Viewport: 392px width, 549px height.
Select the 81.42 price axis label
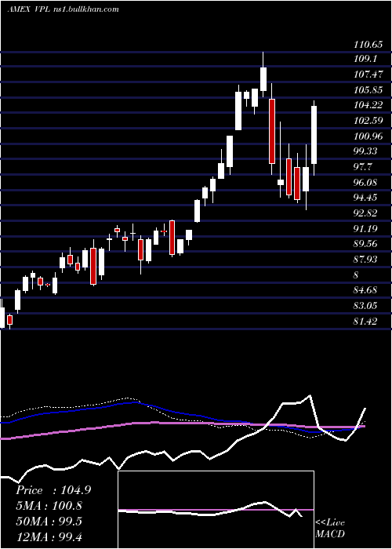pos(365,321)
